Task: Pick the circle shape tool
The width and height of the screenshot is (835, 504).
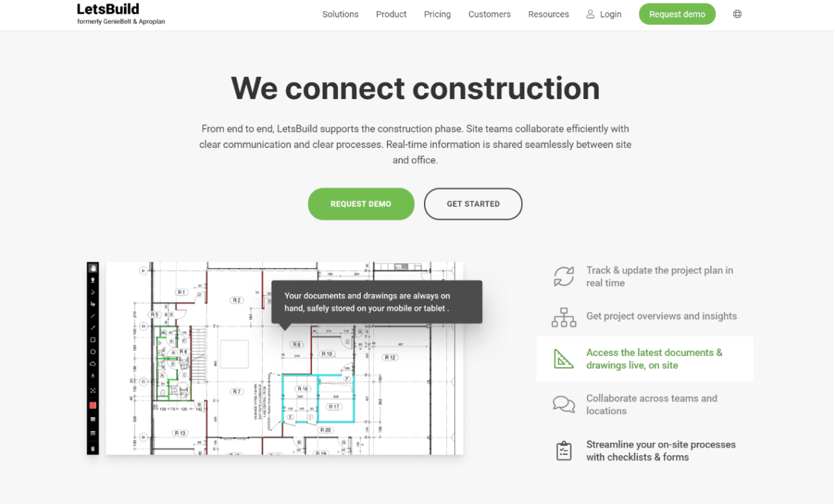Action: pos(93,351)
